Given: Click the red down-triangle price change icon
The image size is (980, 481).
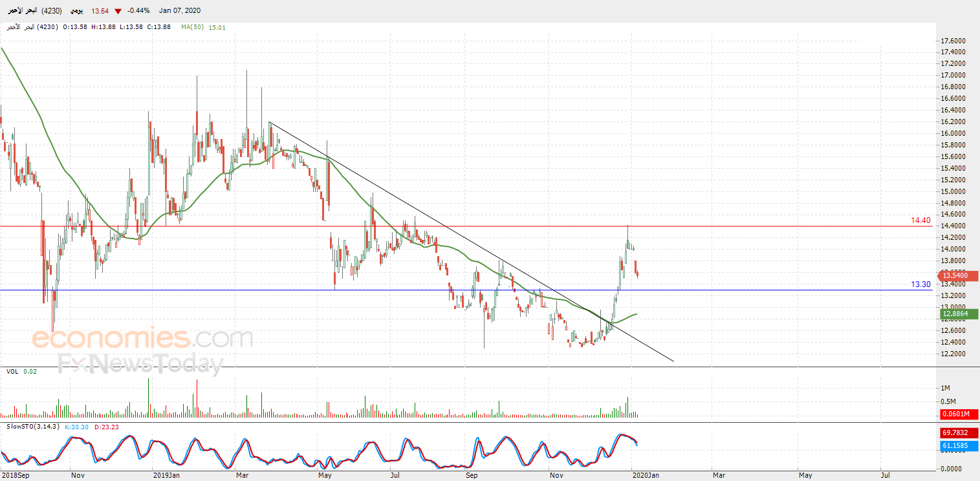Looking at the screenshot, I should 118,11.
